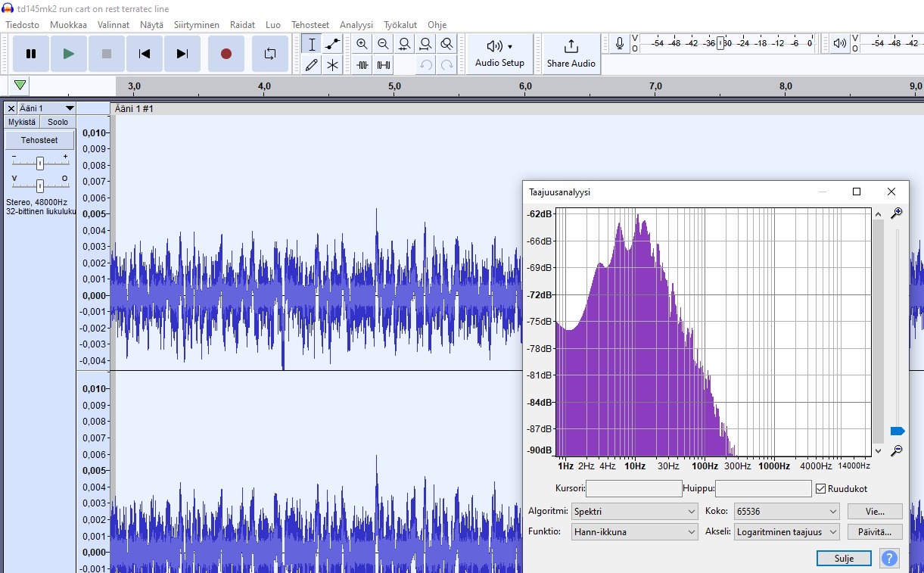Screen dimensions: 924x573
Task: Open the Audio Setup dropdown
Action: coord(499,54)
